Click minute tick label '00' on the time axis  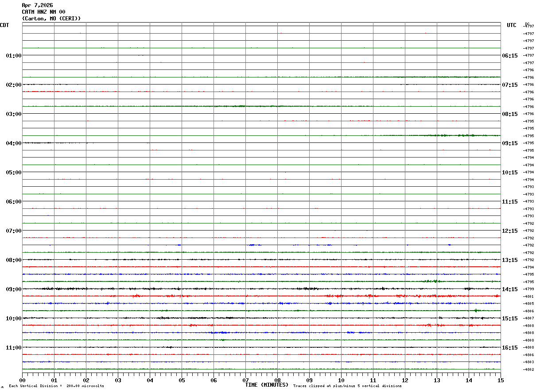(x=22, y=380)
